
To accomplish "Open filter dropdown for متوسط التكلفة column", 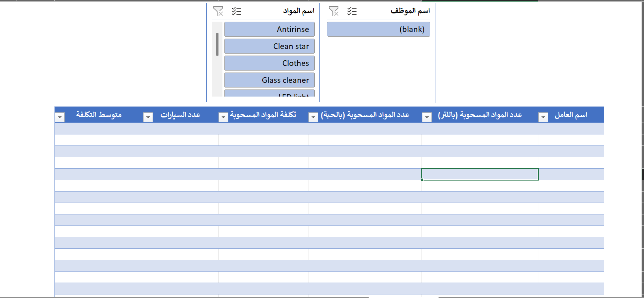I will pyautogui.click(x=60, y=117).
